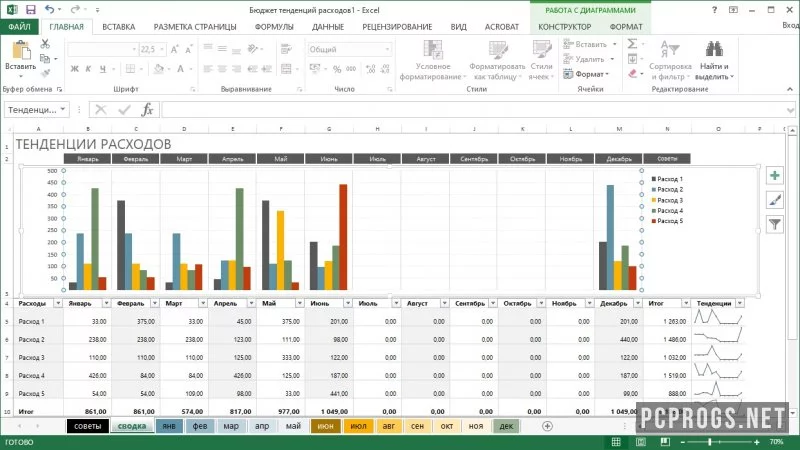The width and height of the screenshot is (800, 450).
Task: Open the ФАЙЛ menu
Action: pos(19,27)
